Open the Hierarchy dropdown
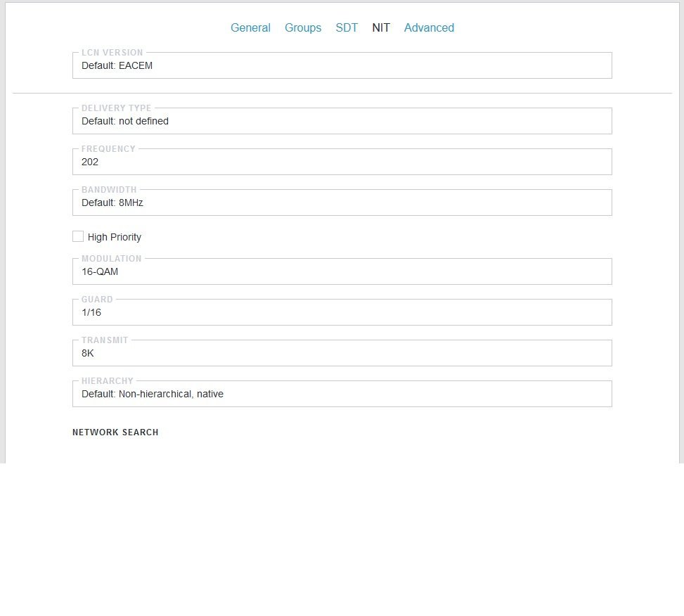This screenshot has height=616, width=684. [x=342, y=394]
